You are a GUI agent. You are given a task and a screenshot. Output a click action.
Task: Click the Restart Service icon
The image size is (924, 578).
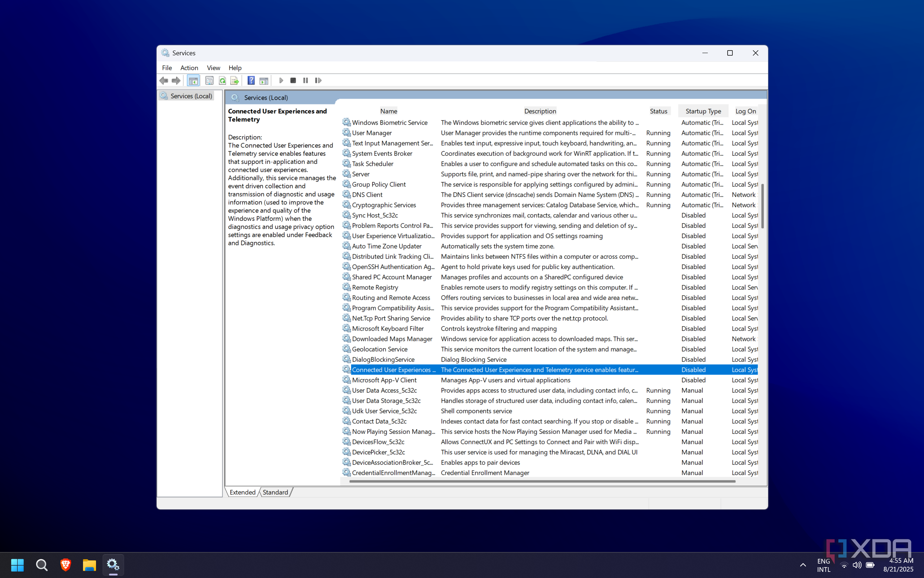[x=318, y=80]
